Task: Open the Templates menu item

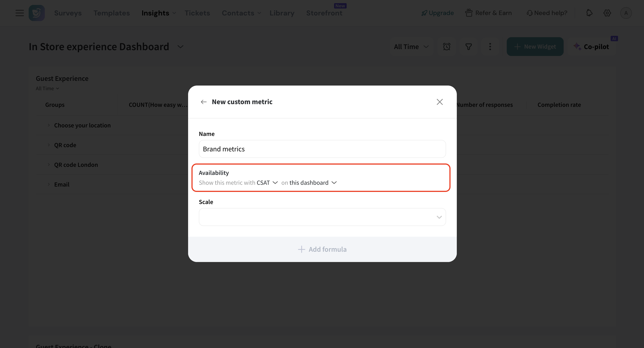Action: click(112, 13)
